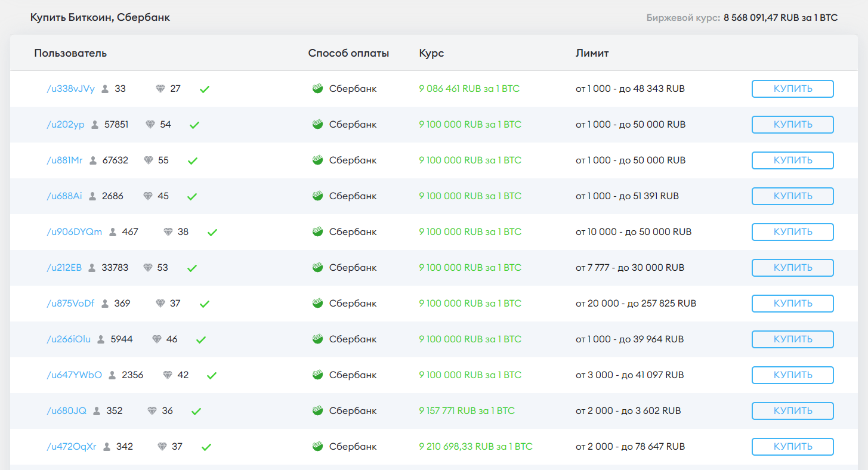The height and width of the screenshot is (470, 868).
Task: Click the exchange rate 8 568 091,47 RUB за 1 BTC
Action: (x=780, y=18)
